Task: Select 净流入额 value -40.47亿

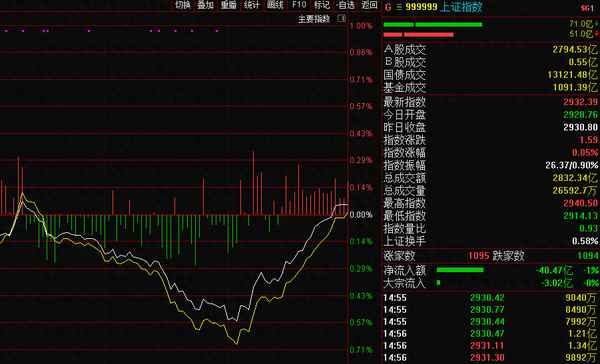Action: tap(554, 270)
